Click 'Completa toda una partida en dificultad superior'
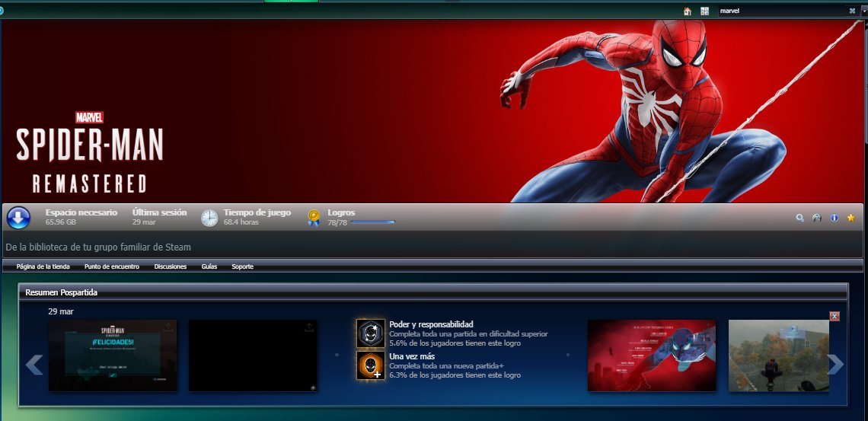The width and height of the screenshot is (868, 421). 468,334
